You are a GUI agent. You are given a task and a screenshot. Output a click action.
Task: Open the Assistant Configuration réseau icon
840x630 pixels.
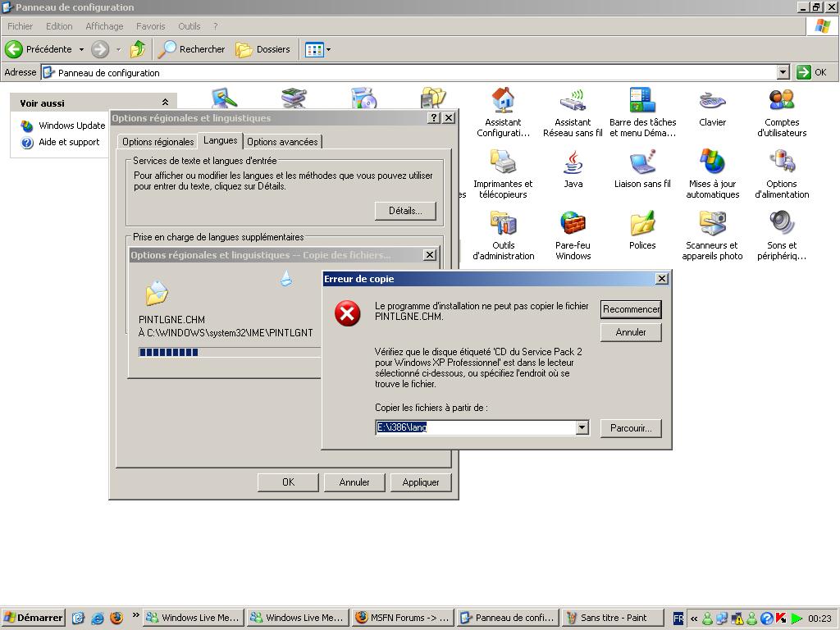(503, 100)
